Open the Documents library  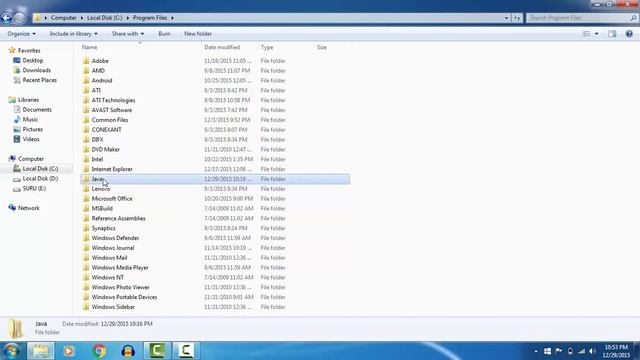coord(37,109)
